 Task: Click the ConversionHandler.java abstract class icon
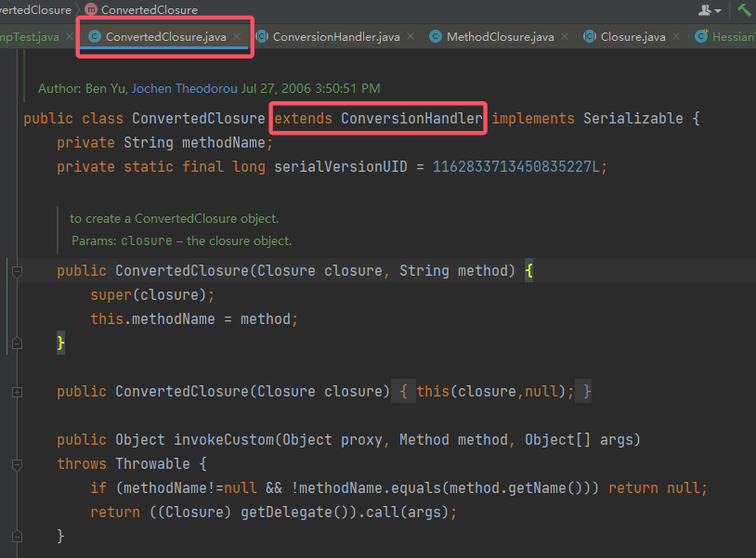[262, 36]
